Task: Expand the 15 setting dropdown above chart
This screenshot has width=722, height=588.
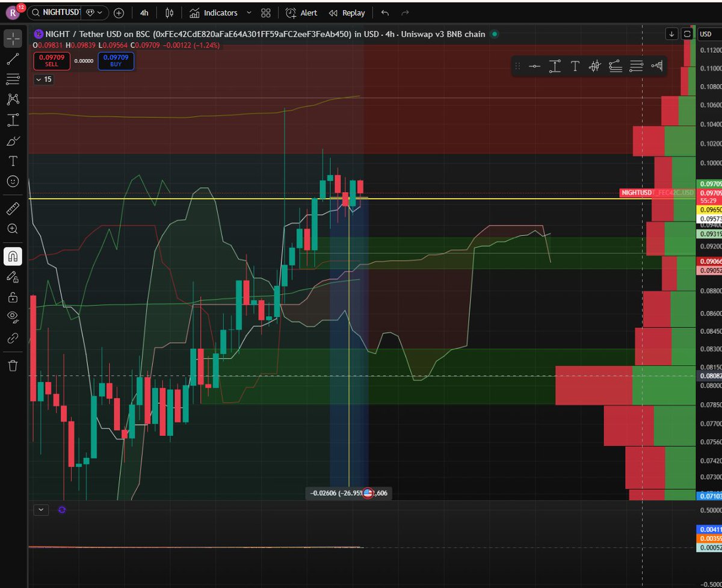Action: tap(43, 79)
